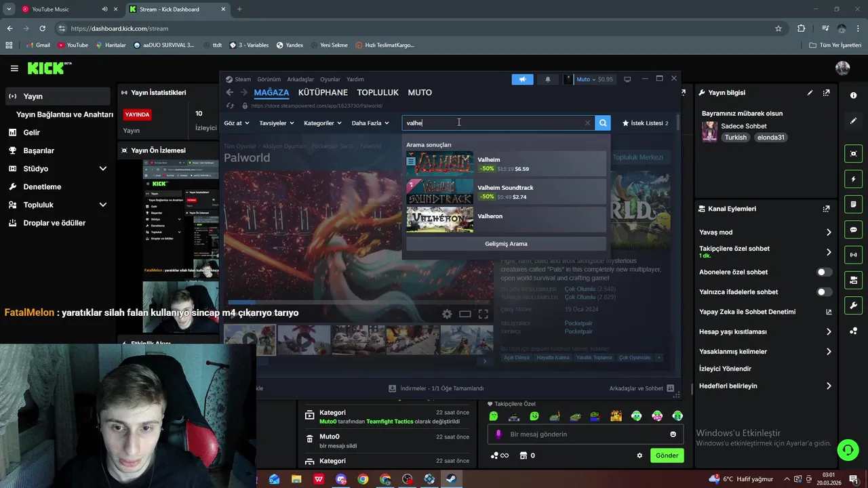868x488 pixels.
Task: Open Steam Oyunlar menu
Action: click(330, 79)
